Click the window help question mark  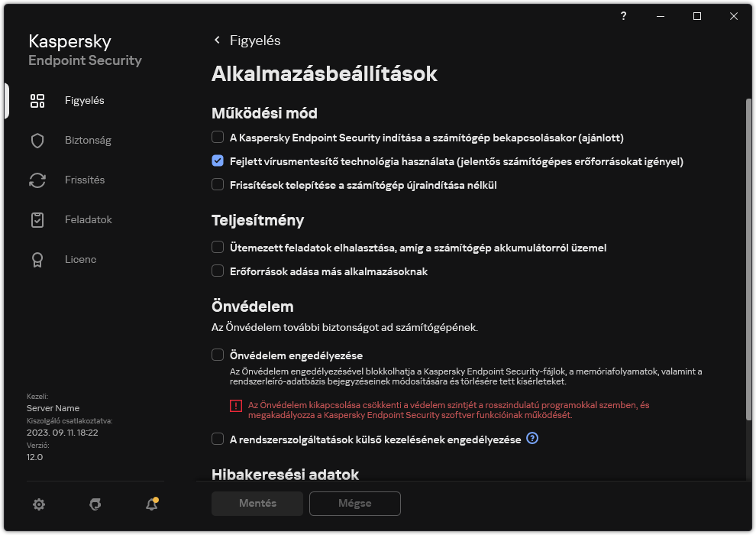pyautogui.click(x=623, y=16)
